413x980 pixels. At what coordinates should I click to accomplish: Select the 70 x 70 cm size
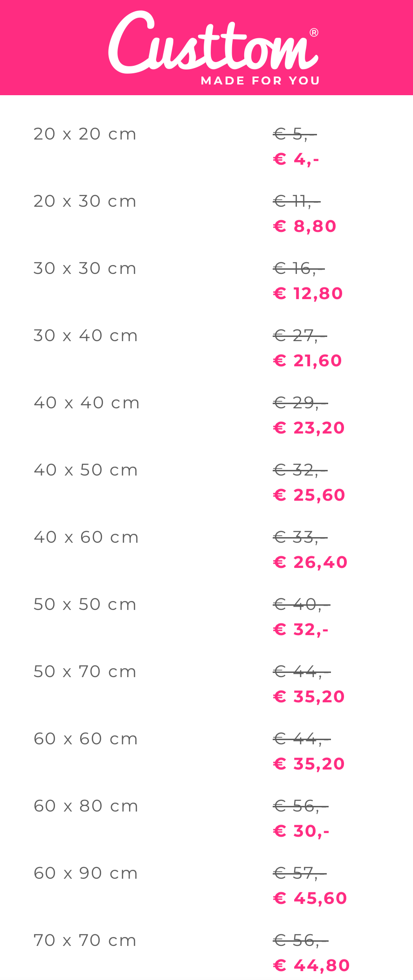point(85,941)
